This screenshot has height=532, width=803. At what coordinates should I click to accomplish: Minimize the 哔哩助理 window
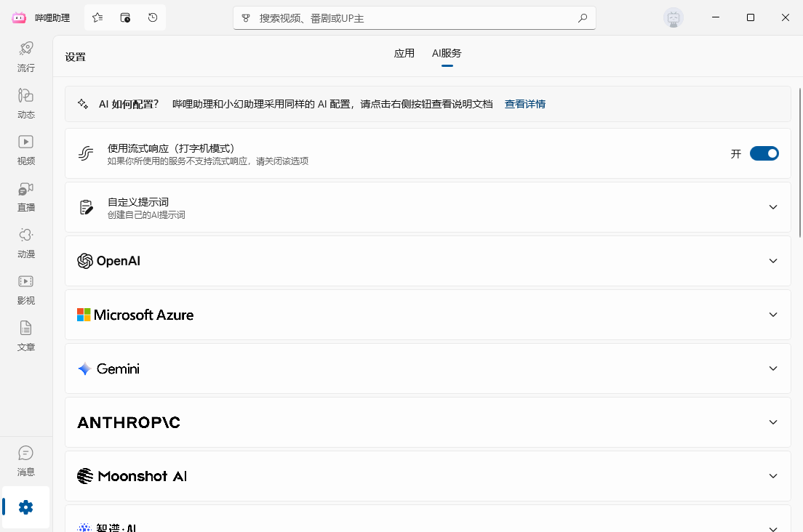716,17
